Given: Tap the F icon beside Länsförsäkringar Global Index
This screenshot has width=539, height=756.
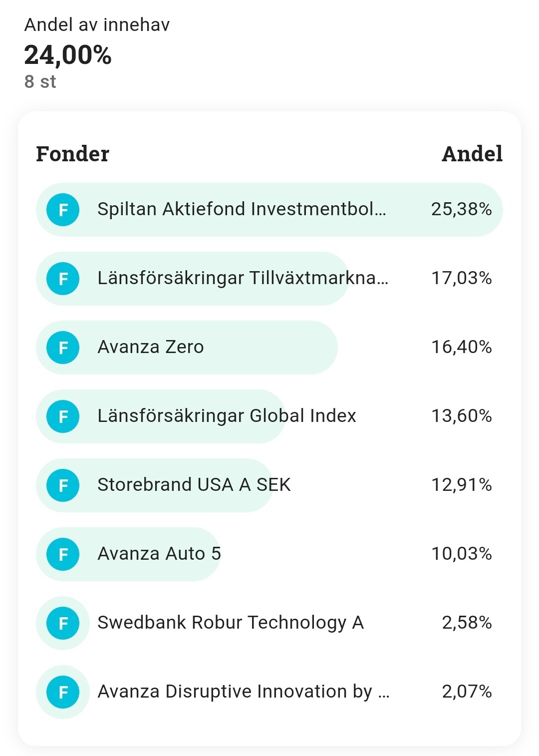Looking at the screenshot, I should click(63, 416).
